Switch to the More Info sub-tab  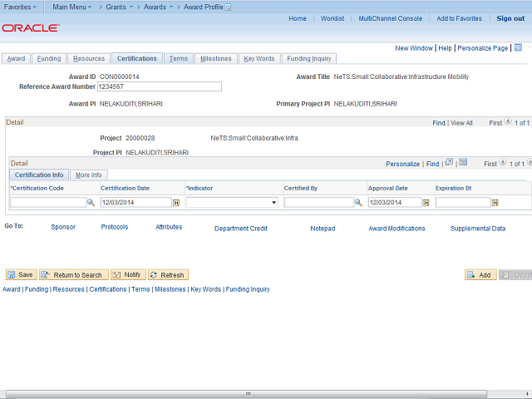tap(89, 175)
